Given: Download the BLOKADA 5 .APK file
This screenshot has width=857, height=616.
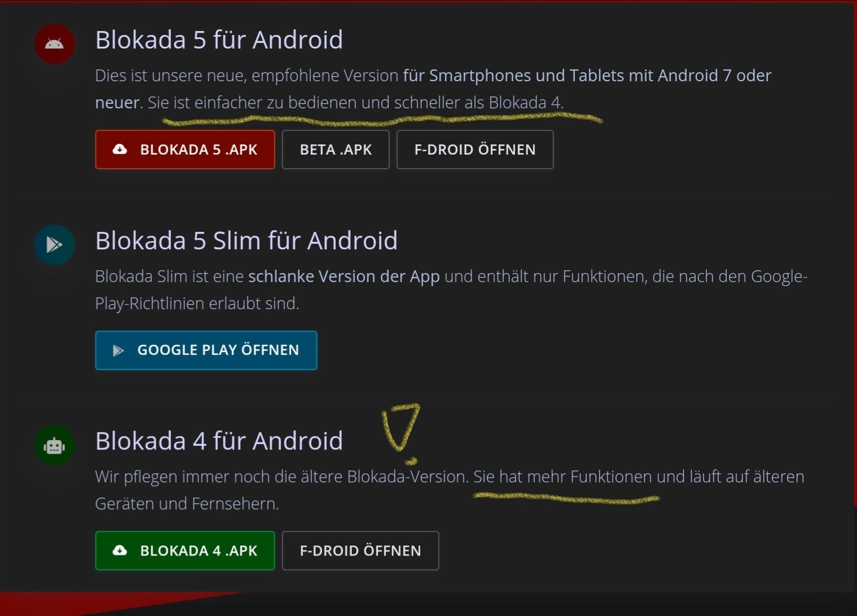Looking at the screenshot, I should point(185,149).
